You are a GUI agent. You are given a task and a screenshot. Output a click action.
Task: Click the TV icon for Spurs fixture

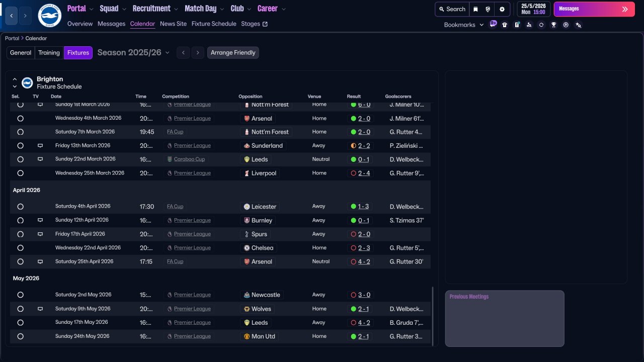coord(40,234)
